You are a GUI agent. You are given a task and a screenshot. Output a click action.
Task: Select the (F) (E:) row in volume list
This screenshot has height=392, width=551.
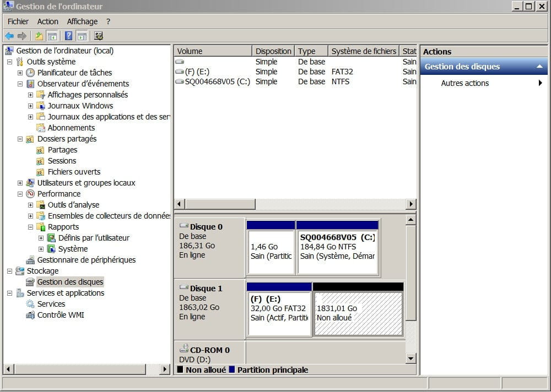coord(295,72)
